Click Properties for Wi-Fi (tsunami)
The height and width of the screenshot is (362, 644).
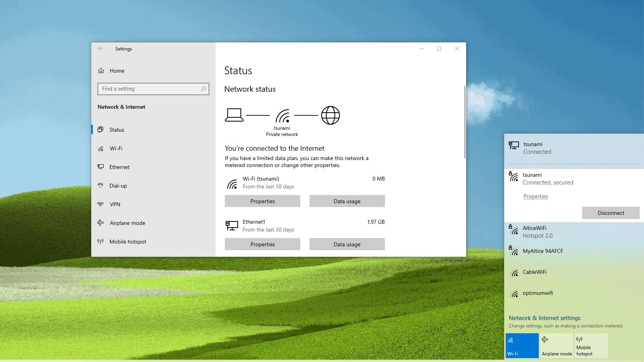(263, 201)
